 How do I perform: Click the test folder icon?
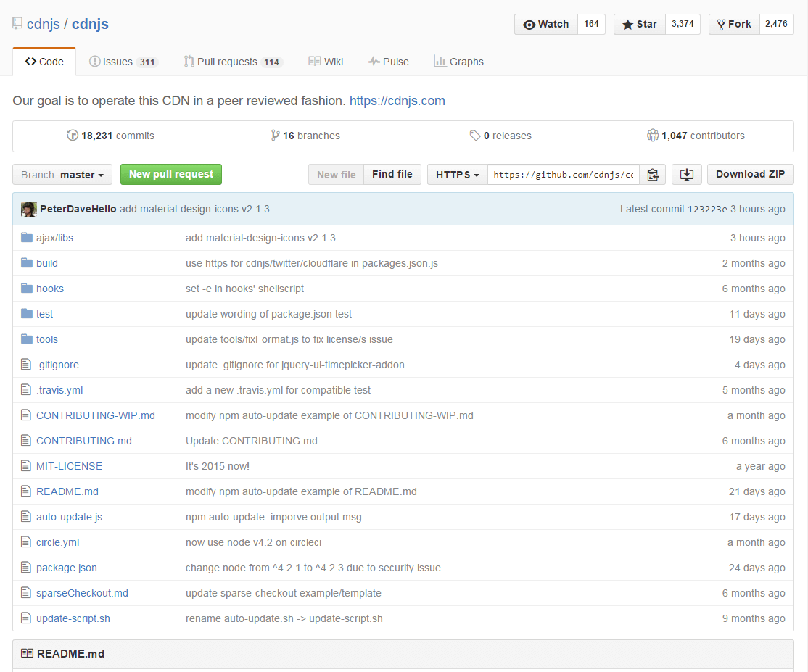point(27,313)
